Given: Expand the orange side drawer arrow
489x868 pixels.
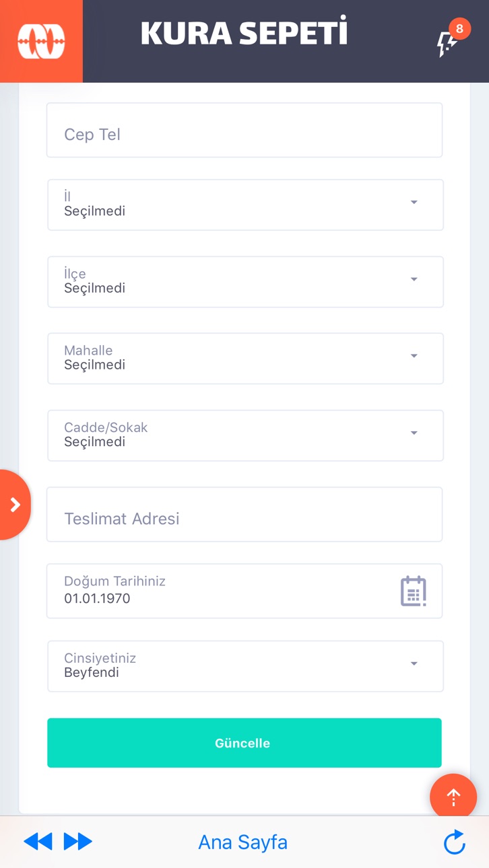Looking at the screenshot, I should (15, 505).
